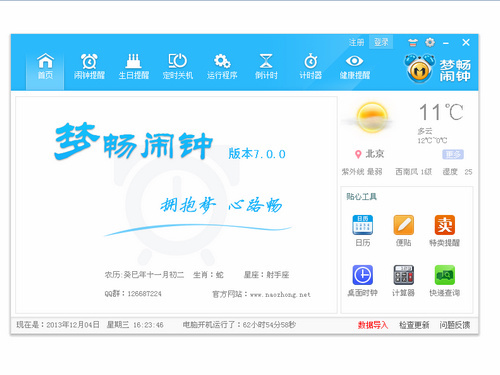
Task: Open 计时器 stopwatch tab
Action: point(310,67)
